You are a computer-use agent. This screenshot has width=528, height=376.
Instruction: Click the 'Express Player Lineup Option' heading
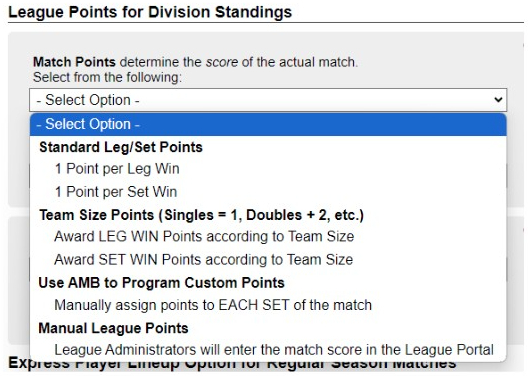(x=232, y=364)
